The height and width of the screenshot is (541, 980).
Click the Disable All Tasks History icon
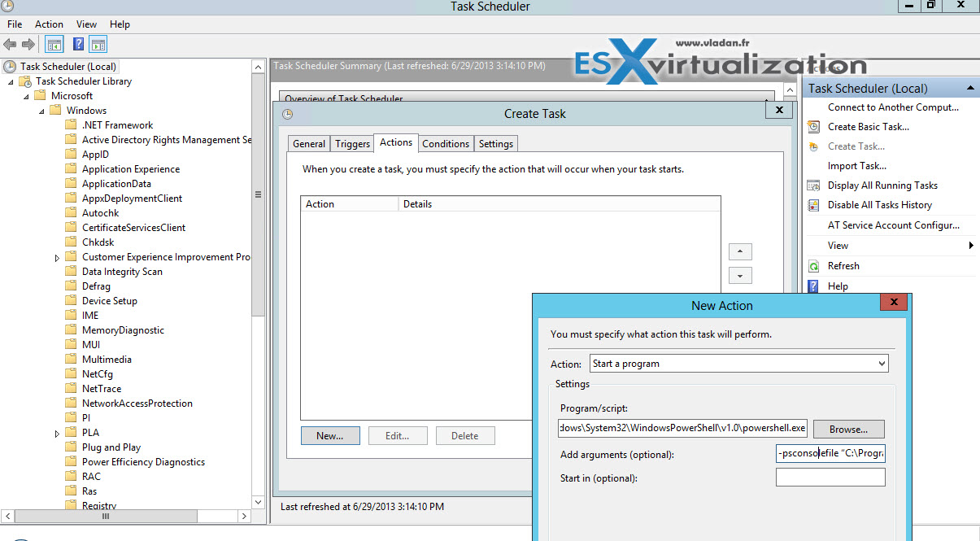[x=813, y=205]
